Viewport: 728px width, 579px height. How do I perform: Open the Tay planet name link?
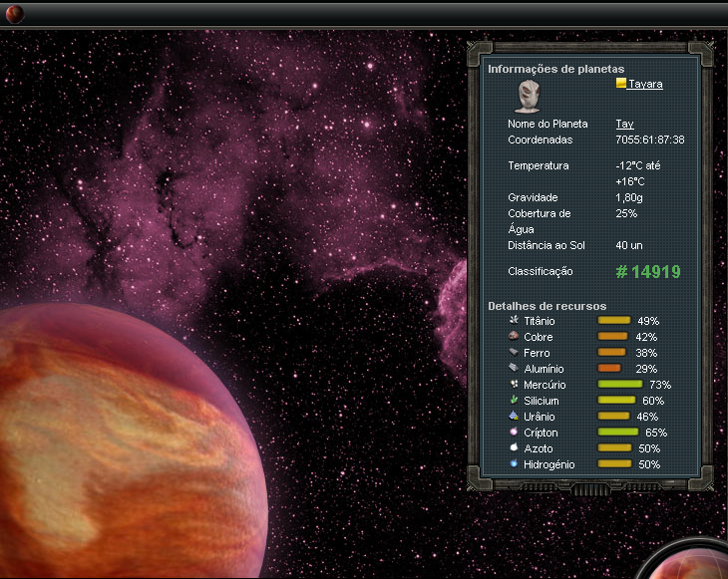click(x=624, y=124)
